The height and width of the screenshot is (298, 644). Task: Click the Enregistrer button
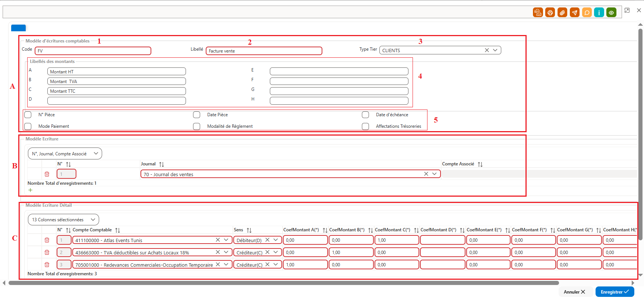click(615, 292)
